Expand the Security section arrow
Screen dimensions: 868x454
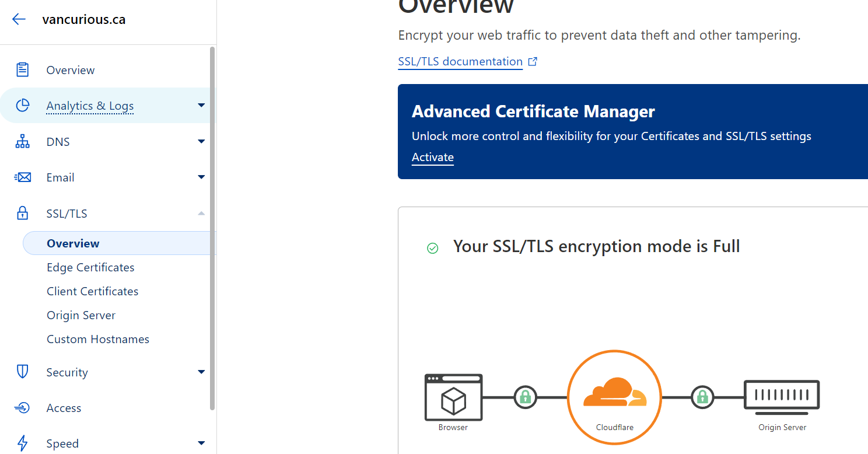(201, 372)
